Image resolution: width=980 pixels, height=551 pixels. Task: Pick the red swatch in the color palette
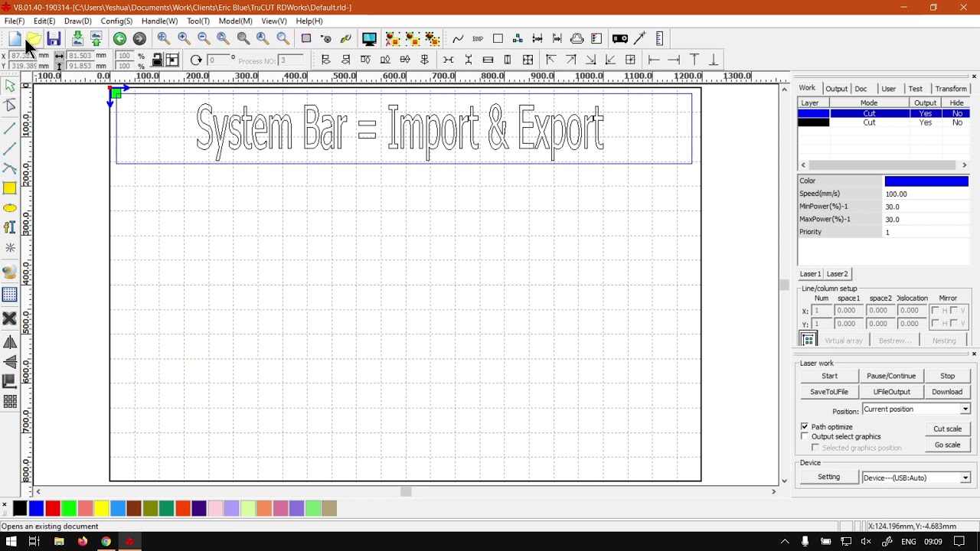53,508
